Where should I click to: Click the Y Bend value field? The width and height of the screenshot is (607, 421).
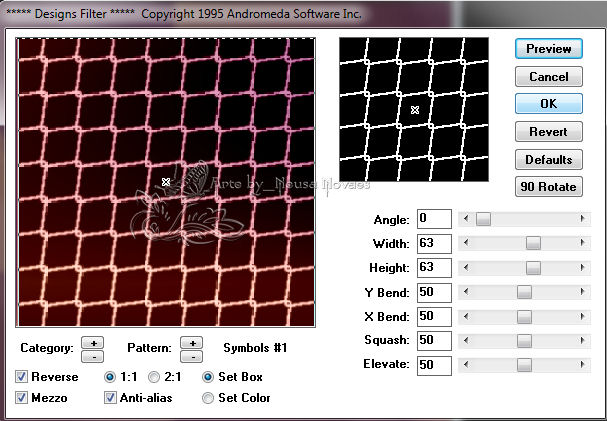coord(434,293)
